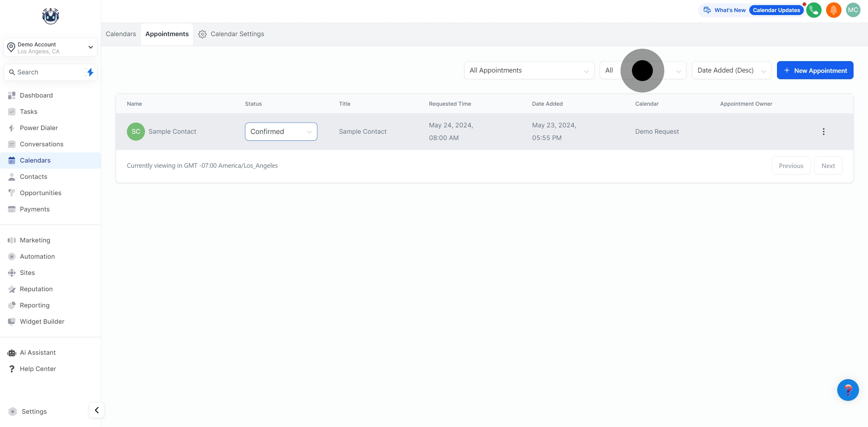This screenshot has width=868, height=427.
Task: Expand the Demo Account location switcher
Action: 51,48
